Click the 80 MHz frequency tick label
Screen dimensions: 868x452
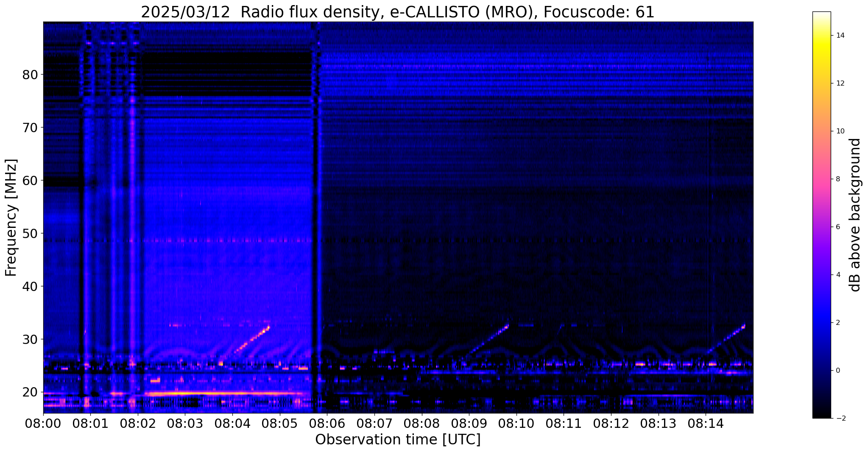pos(30,75)
